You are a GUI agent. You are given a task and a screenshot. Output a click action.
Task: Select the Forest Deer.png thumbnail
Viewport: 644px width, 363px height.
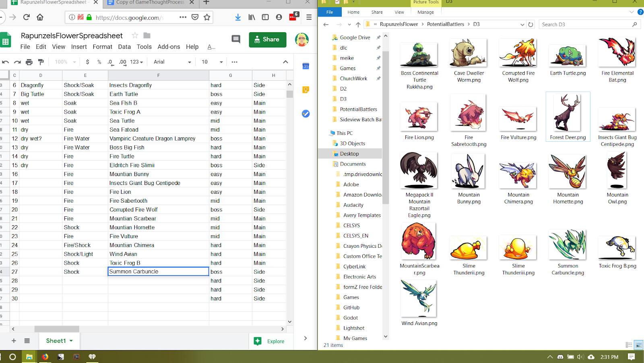(568, 117)
